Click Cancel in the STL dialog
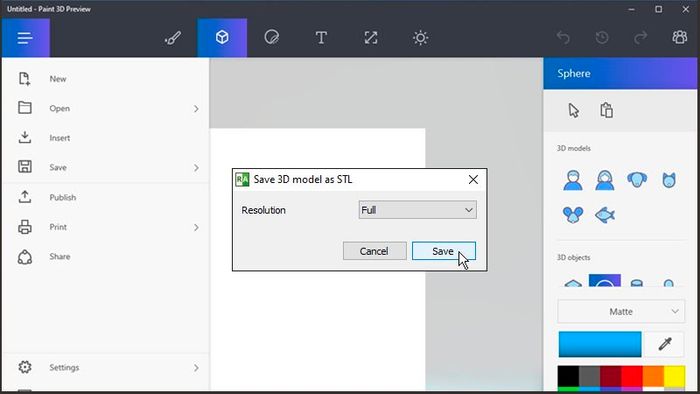Viewport: 700px width, 394px height. pos(375,251)
